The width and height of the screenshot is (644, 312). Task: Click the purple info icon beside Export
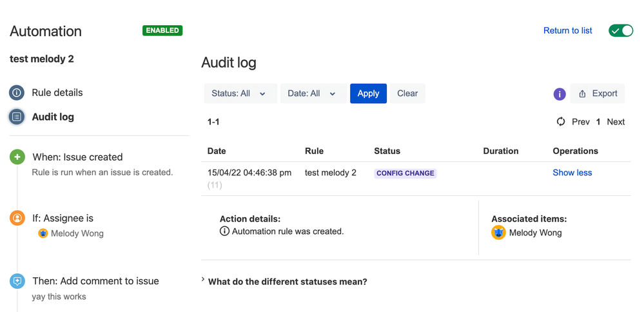(x=560, y=94)
